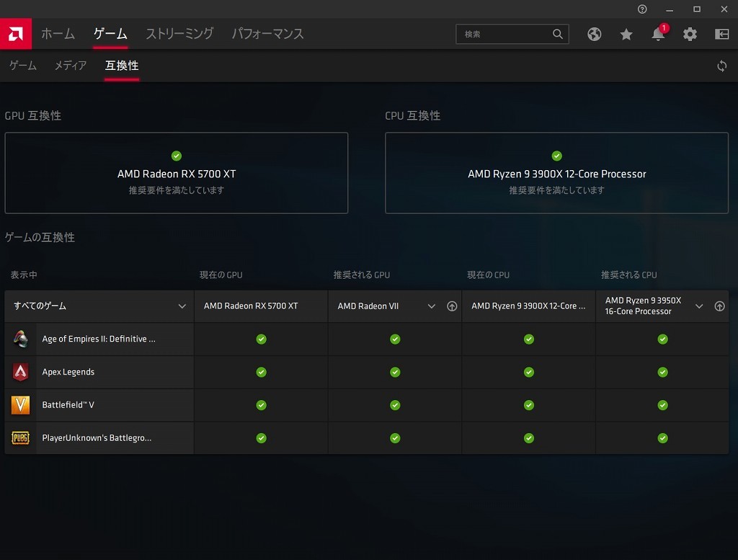The image size is (738, 560).
Task: Toggle the sidebar panel icon
Action: click(x=721, y=34)
